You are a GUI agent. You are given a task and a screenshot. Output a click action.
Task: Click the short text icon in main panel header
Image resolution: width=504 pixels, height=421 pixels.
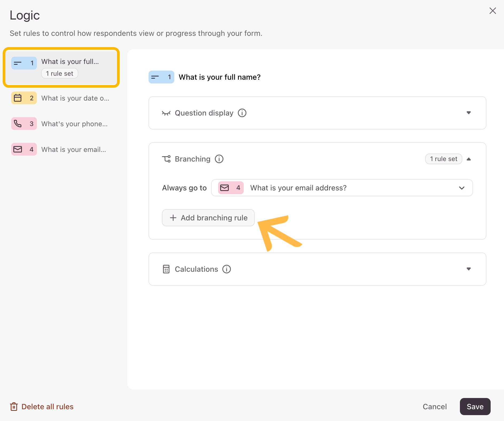(155, 77)
